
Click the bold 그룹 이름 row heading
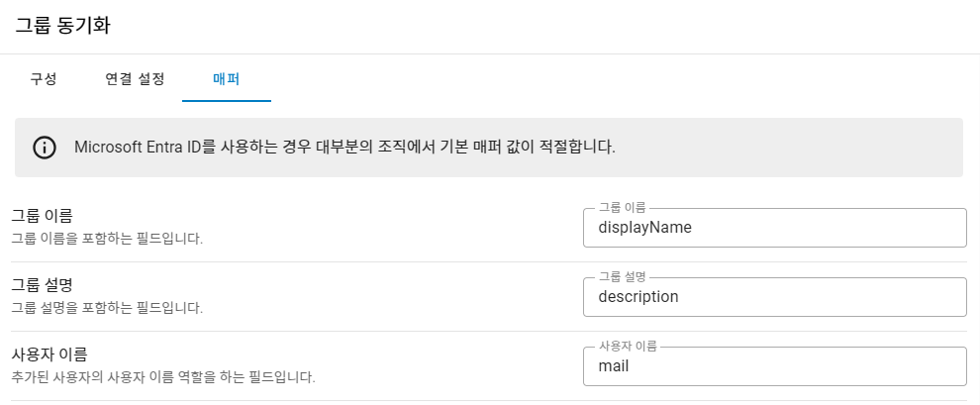point(42,215)
